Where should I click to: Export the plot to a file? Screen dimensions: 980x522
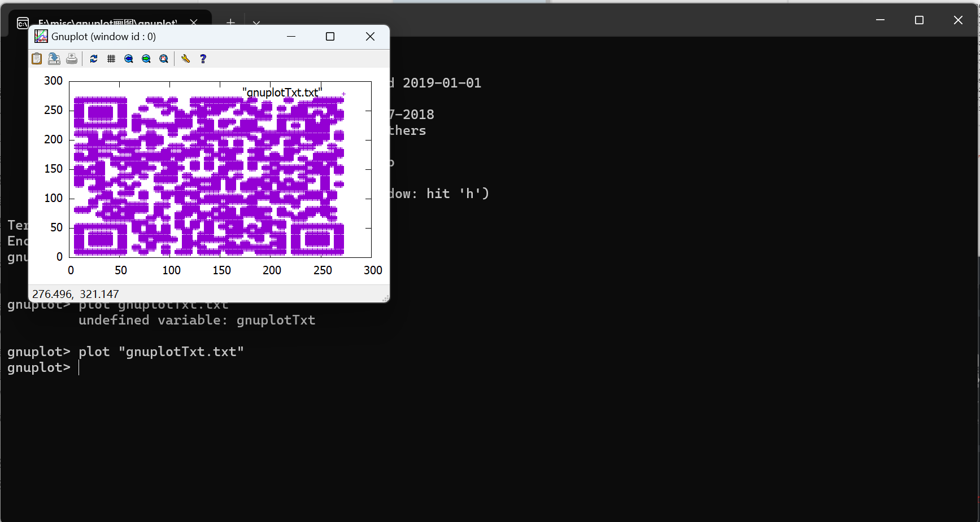pyautogui.click(x=54, y=59)
